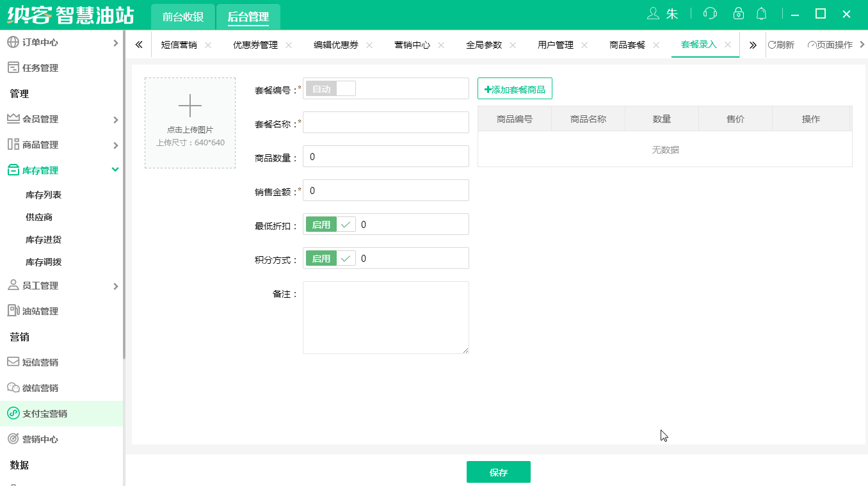Open 营销中心 via its target icon

coord(14,439)
